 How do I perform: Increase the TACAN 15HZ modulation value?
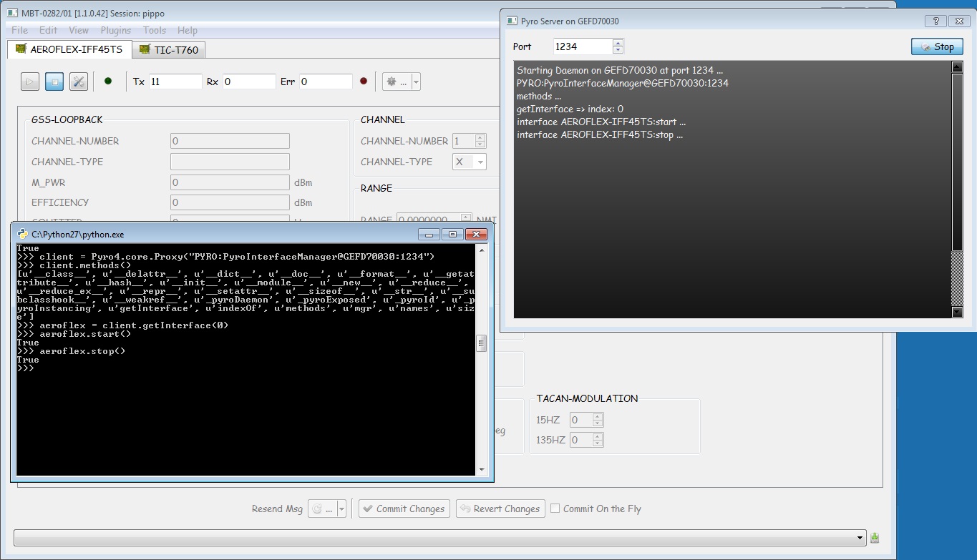[598, 416]
